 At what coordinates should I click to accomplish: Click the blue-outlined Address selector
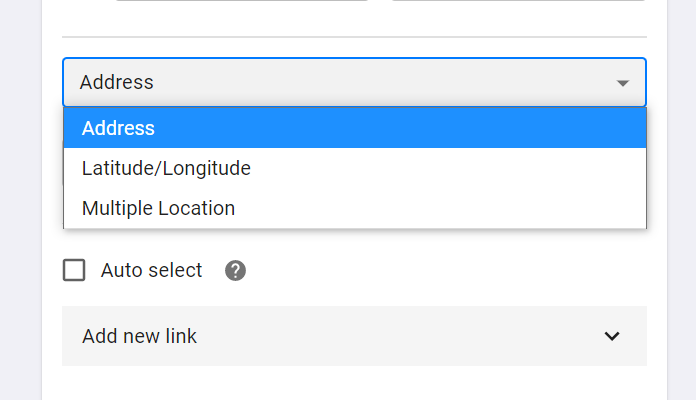(354, 83)
